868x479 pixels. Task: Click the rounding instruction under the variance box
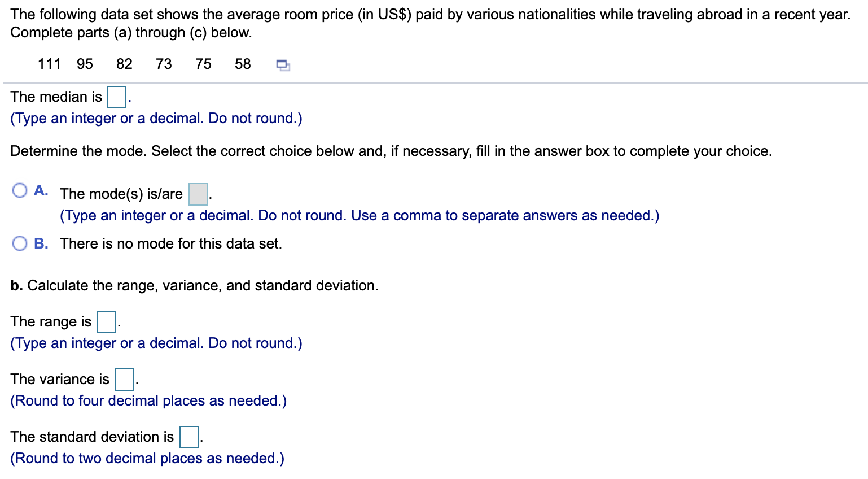click(x=148, y=400)
